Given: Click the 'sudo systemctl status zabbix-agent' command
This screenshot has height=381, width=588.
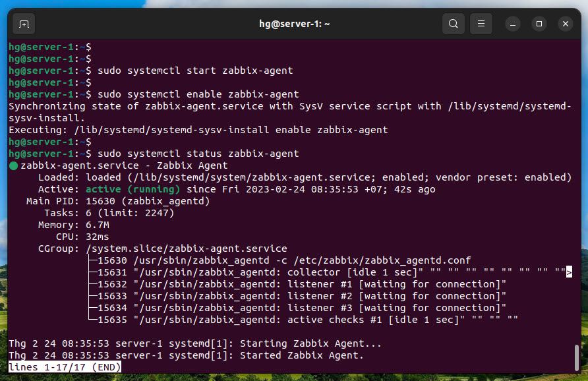Looking at the screenshot, I should pos(198,154).
